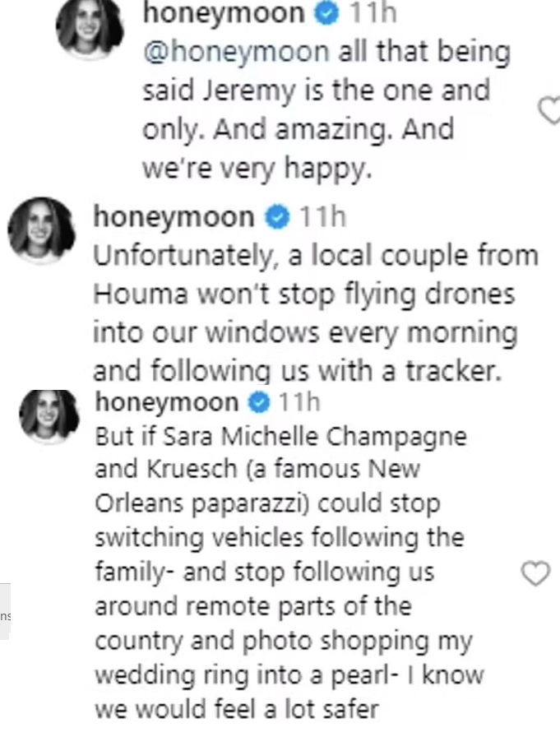The image size is (560, 737).
Task: Open honeymoon username on the drones comment
Action: pos(174,218)
